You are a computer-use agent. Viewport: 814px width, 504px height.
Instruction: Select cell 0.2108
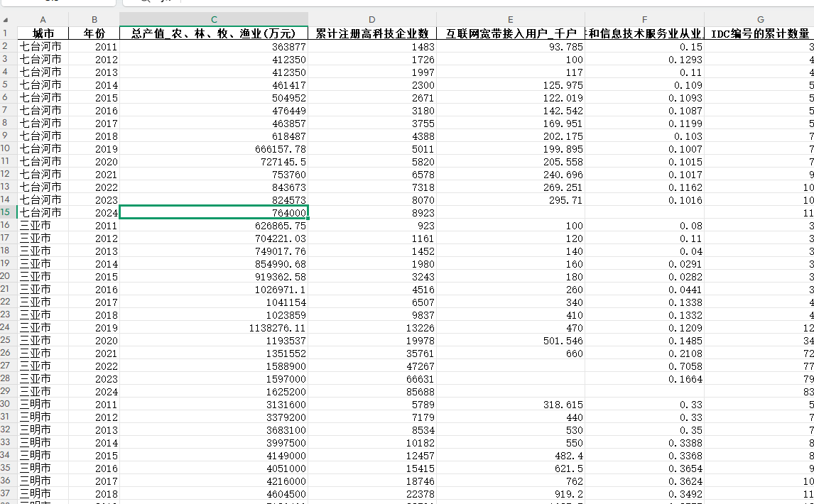pyautogui.click(x=644, y=353)
